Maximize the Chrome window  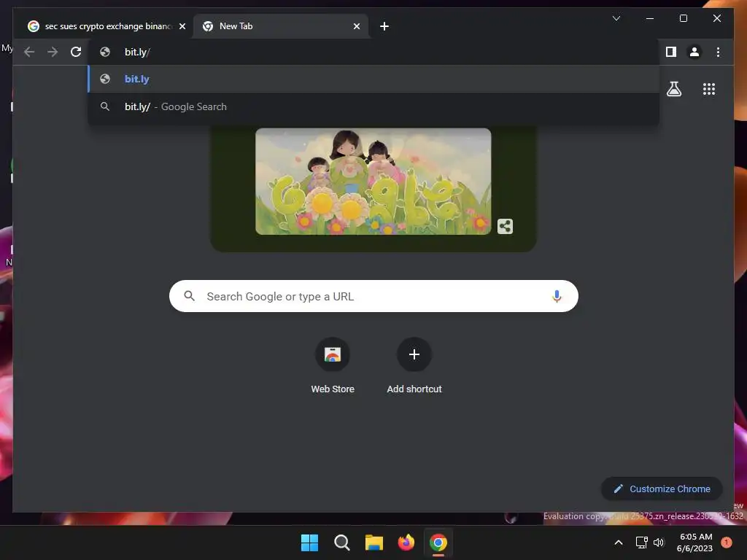click(x=683, y=18)
